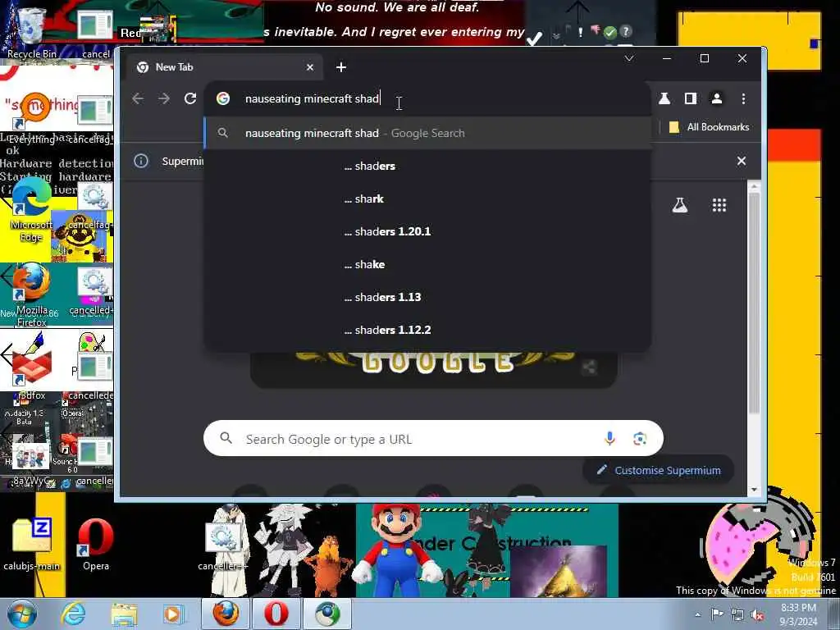Open the Windows Start orb

coord(21,614)
